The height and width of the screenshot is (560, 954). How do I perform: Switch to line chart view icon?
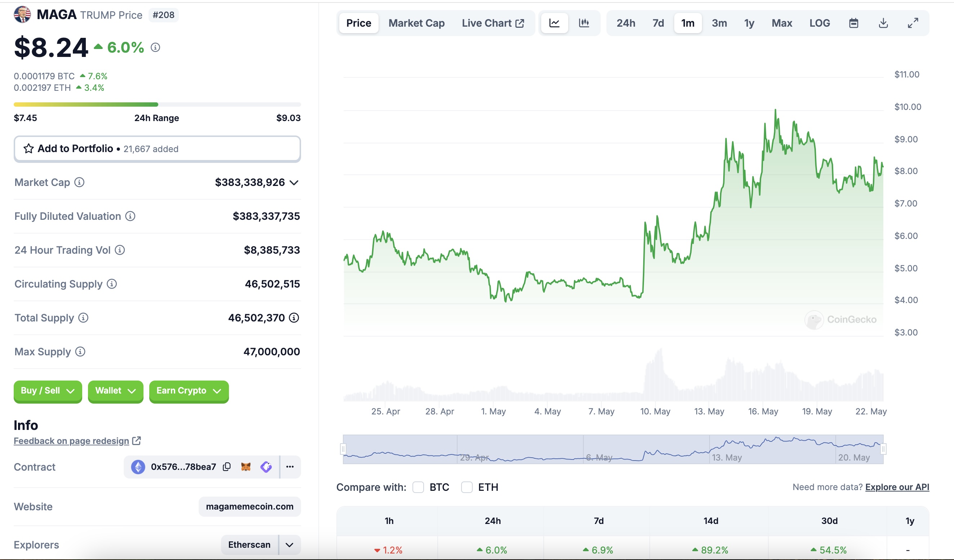[554, 23]
